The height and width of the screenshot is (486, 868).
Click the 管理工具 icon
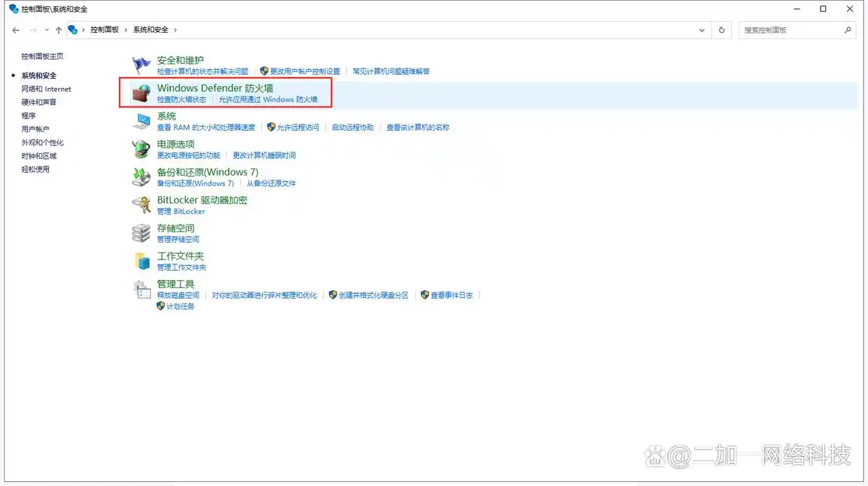[x=141, y=288]
